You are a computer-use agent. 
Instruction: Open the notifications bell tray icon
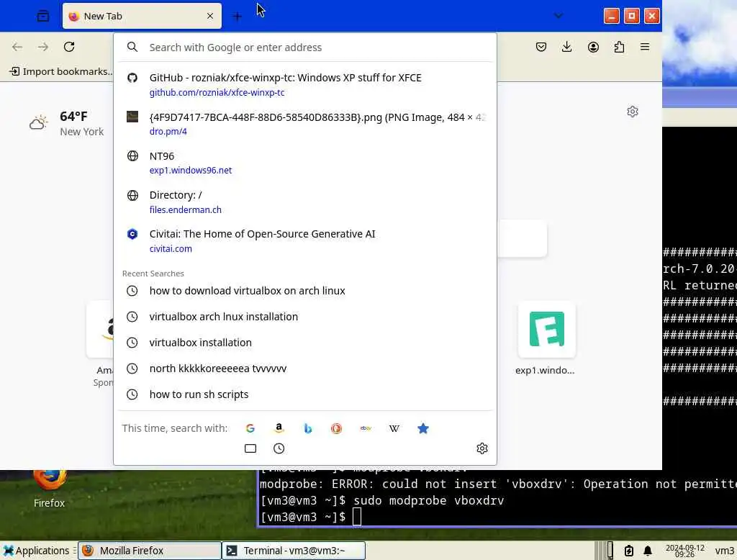tap(648, 551)
